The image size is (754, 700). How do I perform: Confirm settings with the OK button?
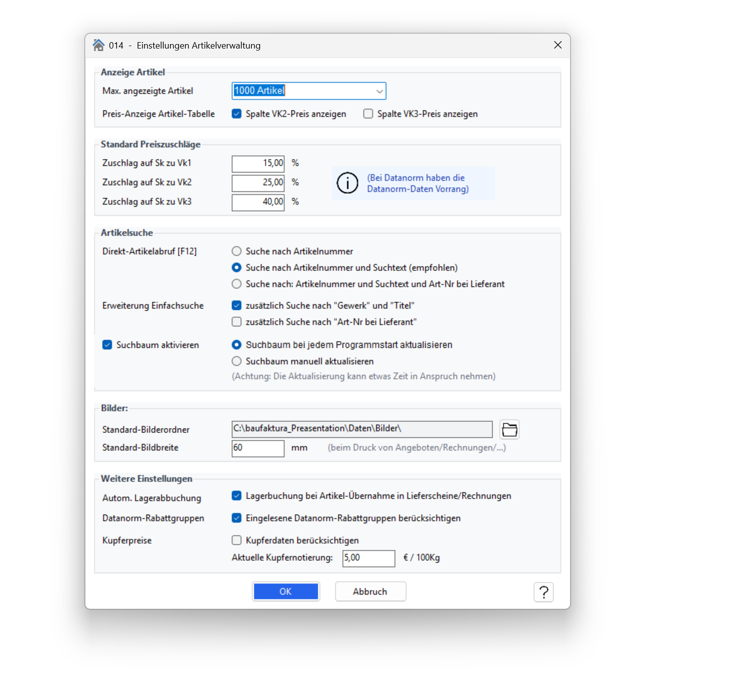point(286,592)
